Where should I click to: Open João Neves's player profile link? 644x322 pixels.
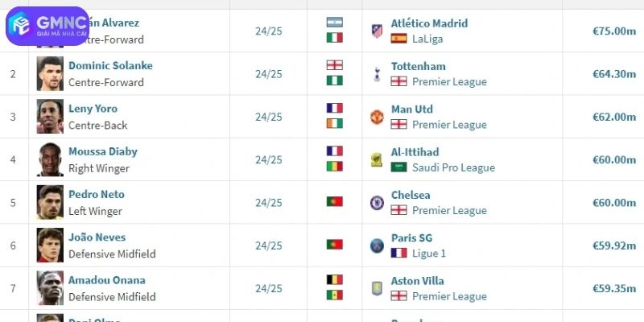pos(97,237)
